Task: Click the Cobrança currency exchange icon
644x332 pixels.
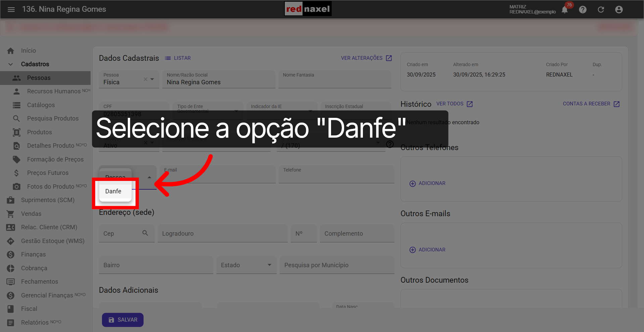Action: pyautogui.click(x=10, y=268)
